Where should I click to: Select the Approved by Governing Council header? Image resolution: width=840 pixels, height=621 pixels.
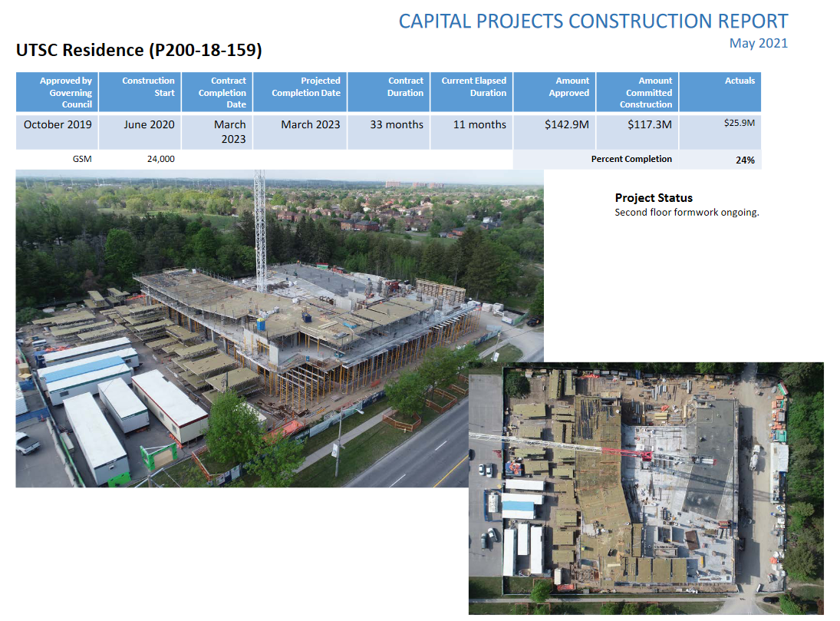pos(58,92)
